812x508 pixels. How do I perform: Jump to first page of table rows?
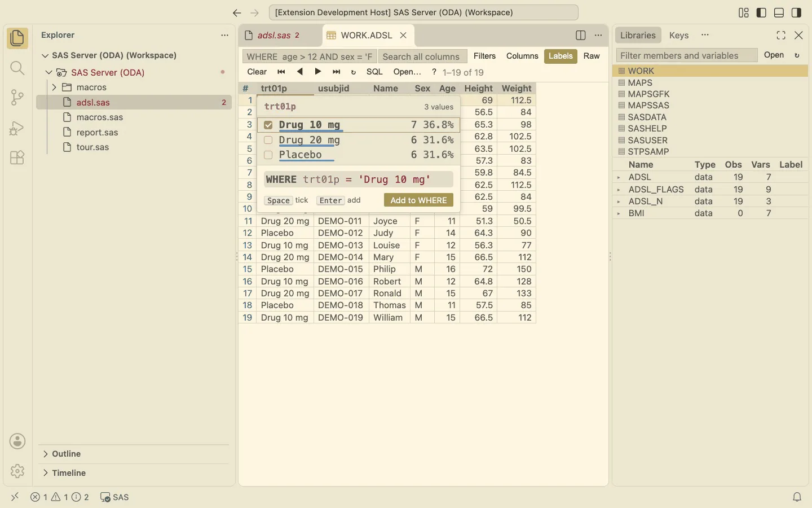[281, 72]
